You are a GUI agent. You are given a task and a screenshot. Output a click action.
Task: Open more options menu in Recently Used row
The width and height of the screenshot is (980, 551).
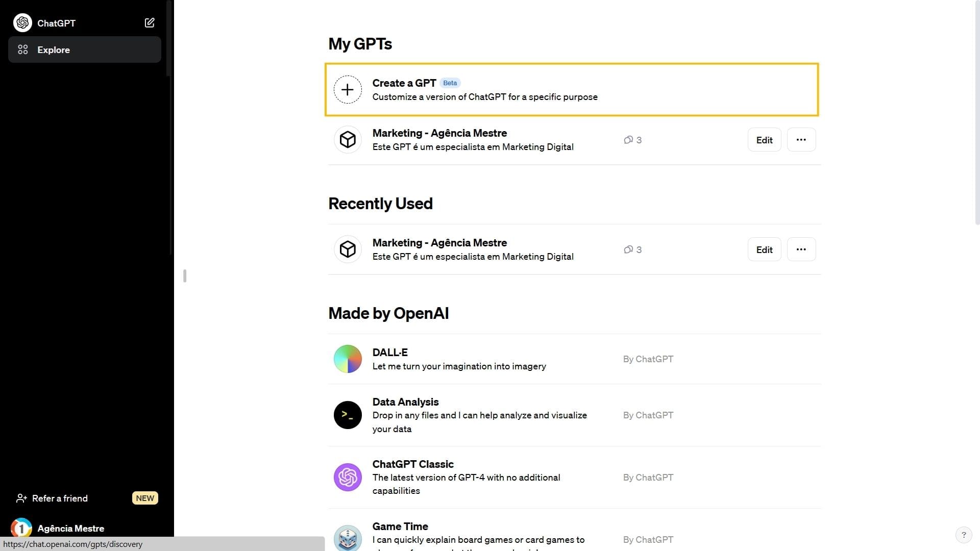coord(801,249)
